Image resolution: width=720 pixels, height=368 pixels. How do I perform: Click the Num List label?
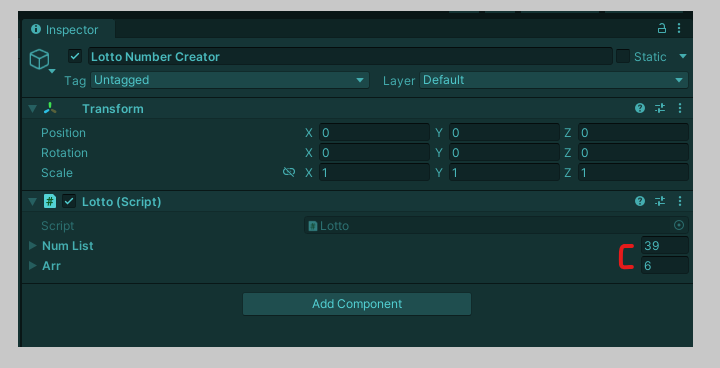[68, 246]
